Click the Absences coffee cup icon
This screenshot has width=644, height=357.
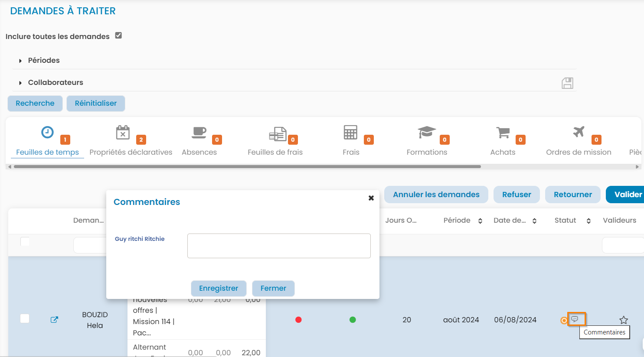pyautogui.click(x=199, y=133)
